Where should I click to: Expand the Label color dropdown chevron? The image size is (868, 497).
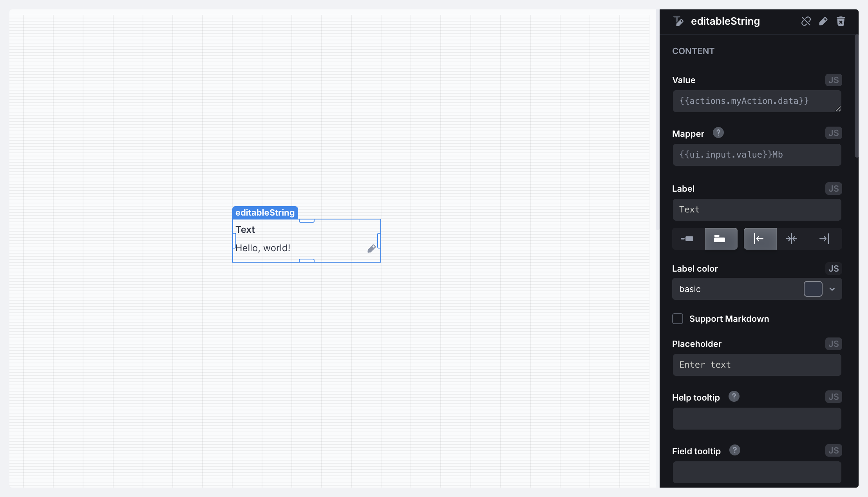[832, 289]
